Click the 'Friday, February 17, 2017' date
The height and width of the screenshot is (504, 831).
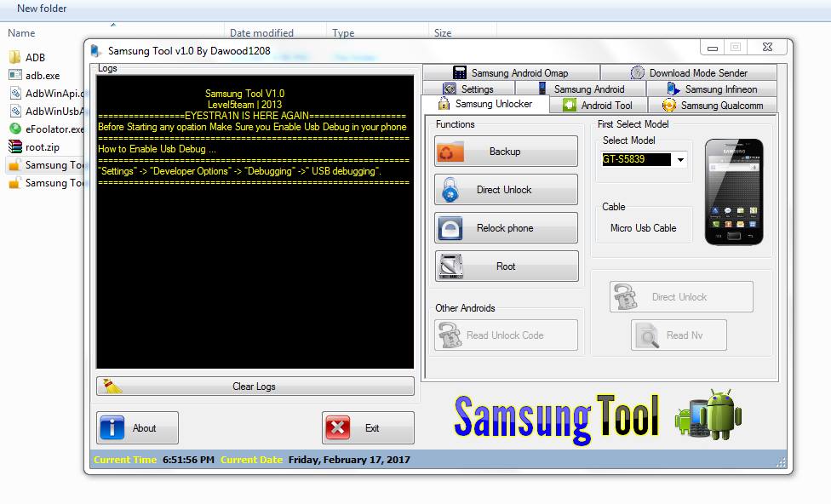tap(349, 460)
